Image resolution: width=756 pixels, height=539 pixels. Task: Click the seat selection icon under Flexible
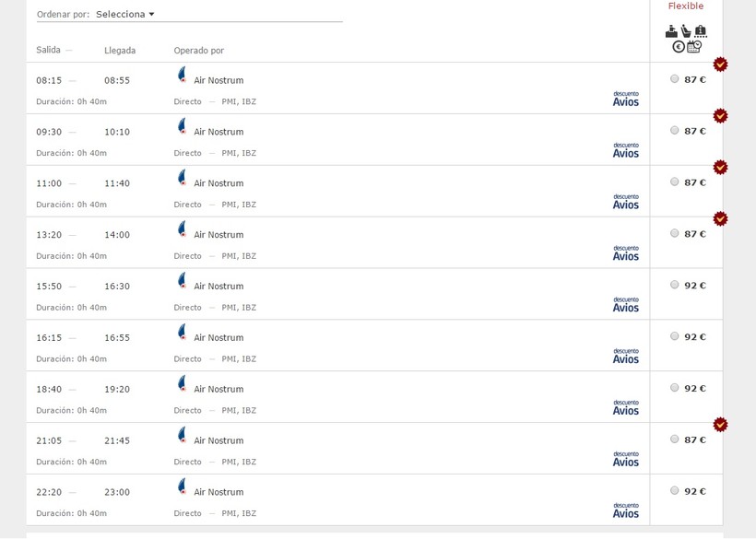click(686, 31)
